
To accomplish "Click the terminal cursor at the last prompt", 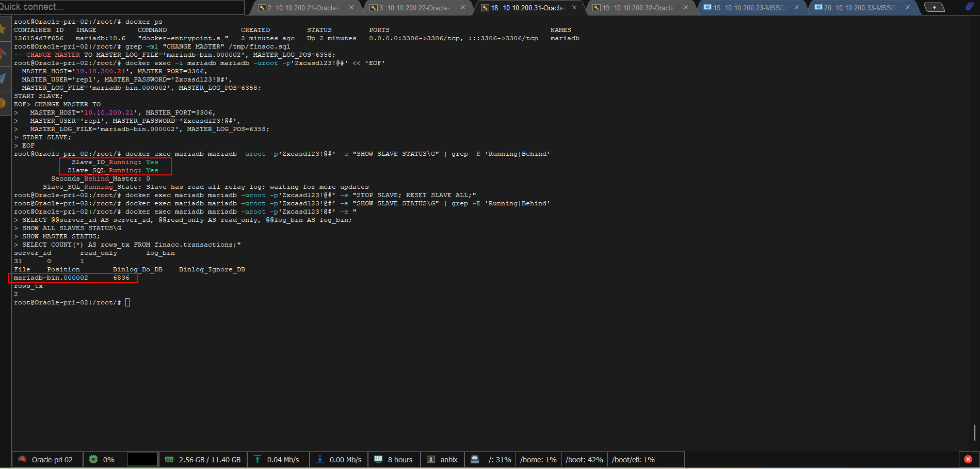I will click(x=127, y=302).
